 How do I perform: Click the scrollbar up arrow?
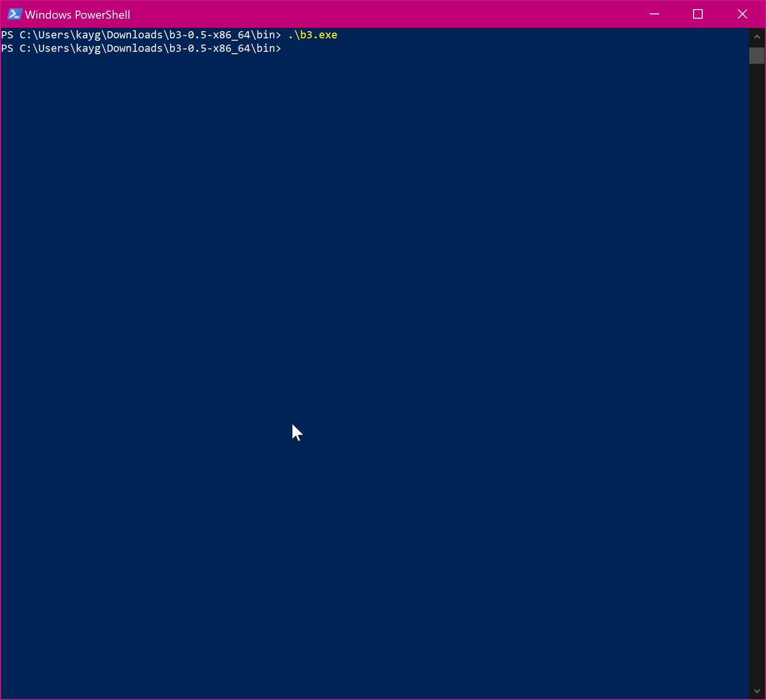tap(757, 37)
